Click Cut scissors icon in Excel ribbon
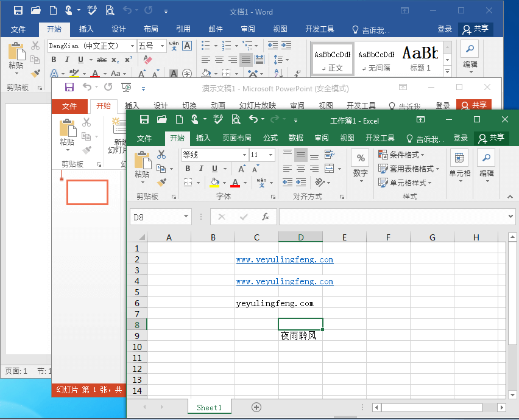 (161, 155)
